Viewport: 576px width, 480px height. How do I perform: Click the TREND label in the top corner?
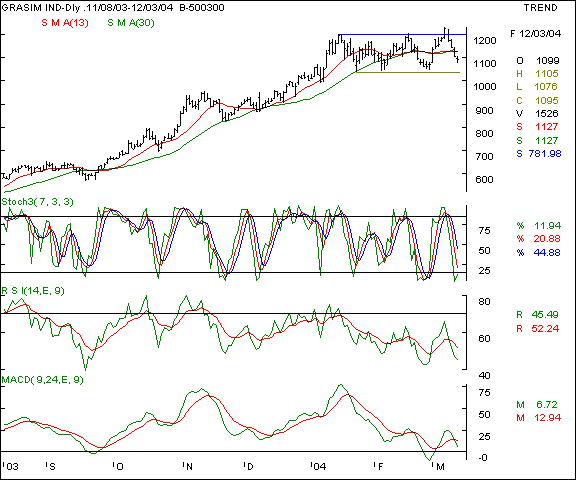click(x=540, y=8)
